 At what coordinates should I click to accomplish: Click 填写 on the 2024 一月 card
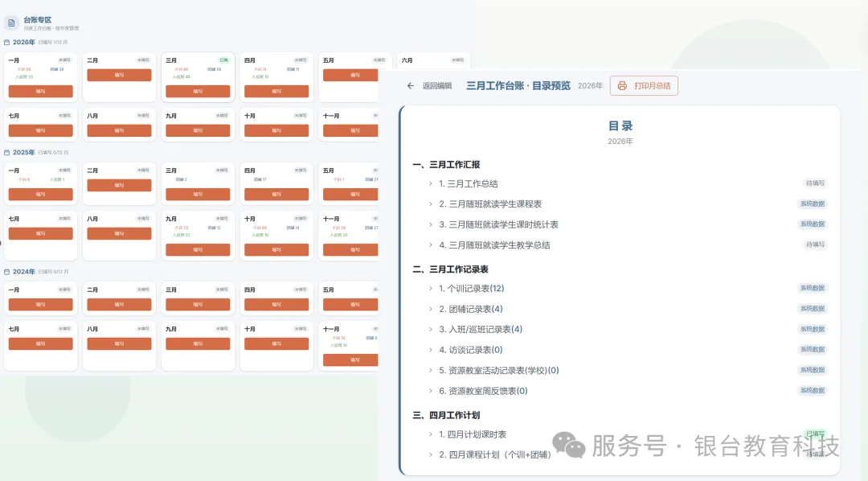[x=40, y=304]
